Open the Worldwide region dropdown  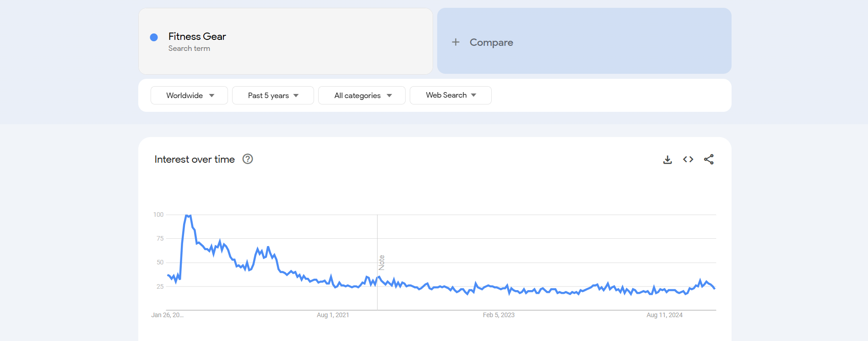[x=189, y=95]
